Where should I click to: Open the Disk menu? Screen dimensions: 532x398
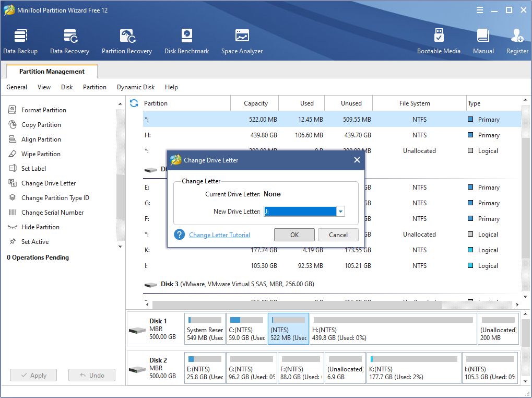67,87
